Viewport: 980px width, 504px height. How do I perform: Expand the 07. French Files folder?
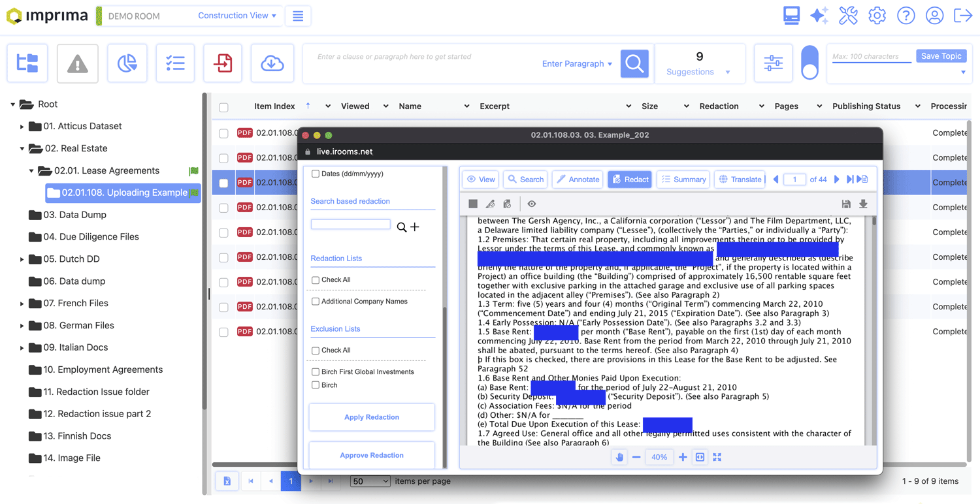22,304
